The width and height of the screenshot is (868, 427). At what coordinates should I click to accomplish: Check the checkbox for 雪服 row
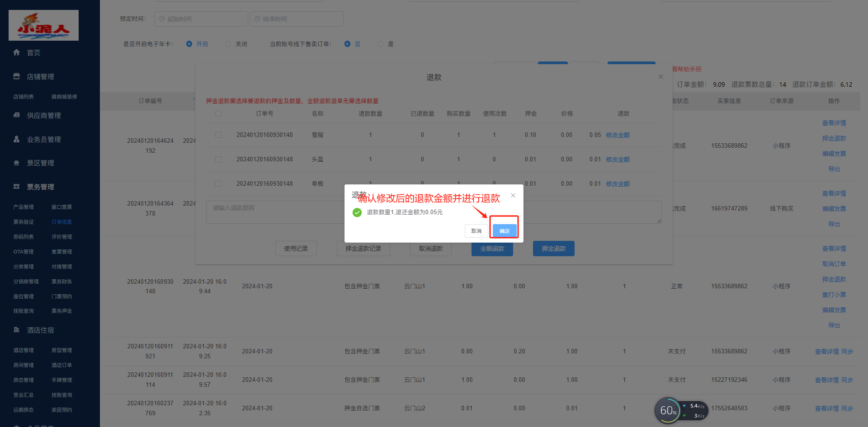pyautogui.click(x=218, y=135)
